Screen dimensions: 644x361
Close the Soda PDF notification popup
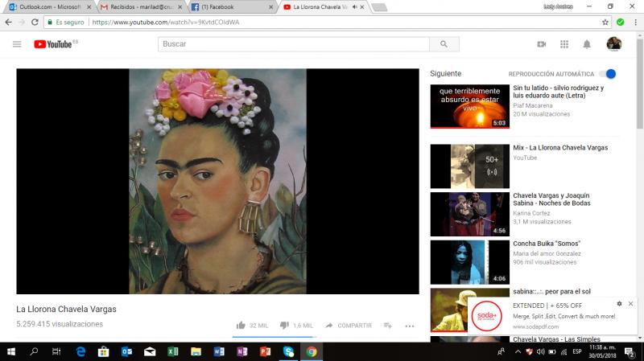[x=630, y=304]
